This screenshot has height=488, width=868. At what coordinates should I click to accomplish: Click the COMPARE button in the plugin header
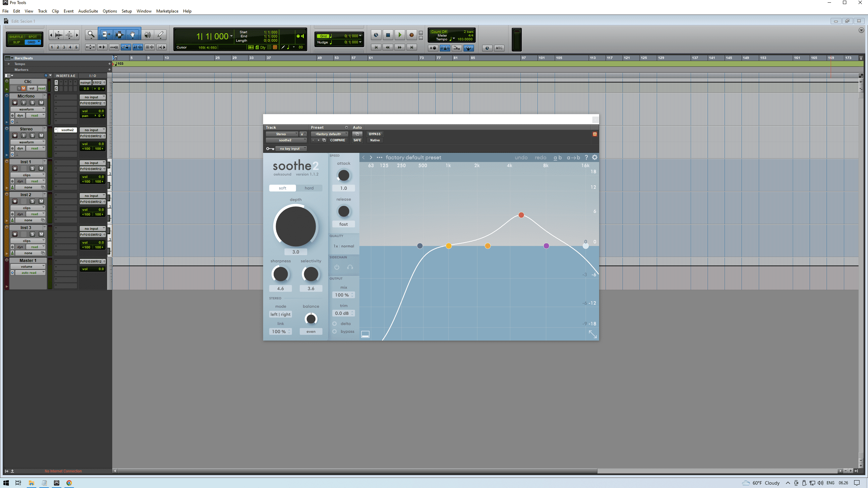338,140
